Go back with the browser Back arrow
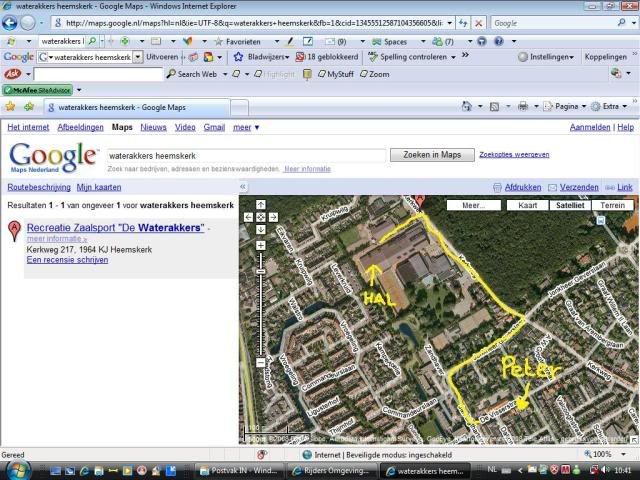 [9, 22]
